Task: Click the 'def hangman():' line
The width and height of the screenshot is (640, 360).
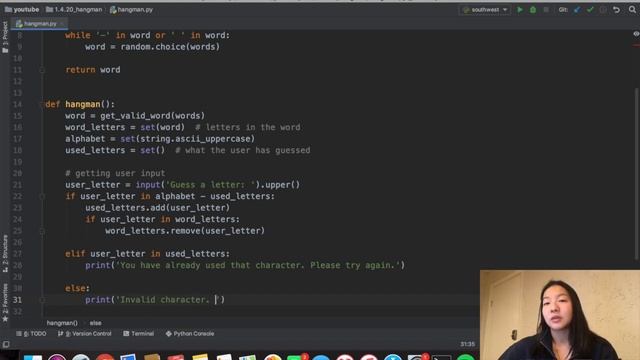Action: [80, 104]
